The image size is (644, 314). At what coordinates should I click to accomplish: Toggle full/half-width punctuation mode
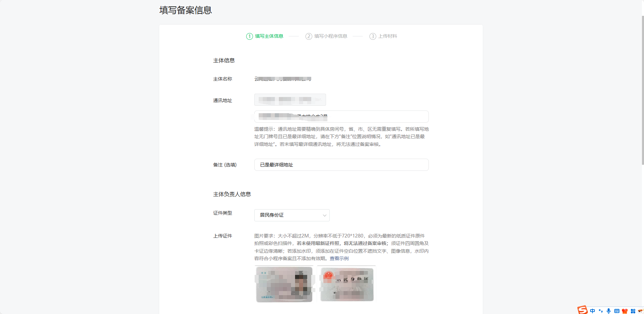coord(601,310)
